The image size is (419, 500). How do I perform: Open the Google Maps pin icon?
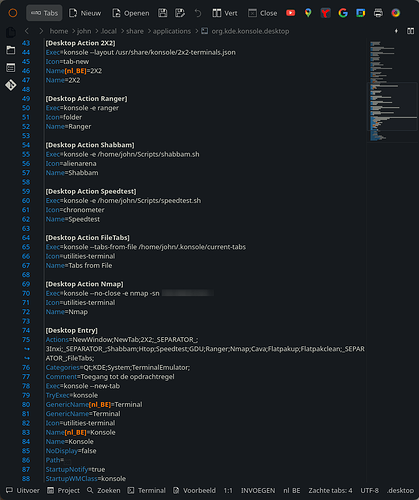[x=308, y=13]
